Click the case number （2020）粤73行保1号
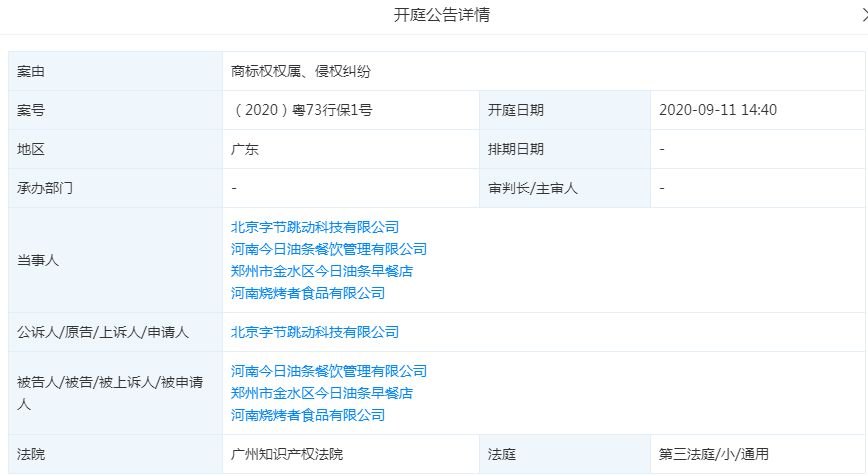The width and height of the screenshot is (868, 476). point(301,110)
